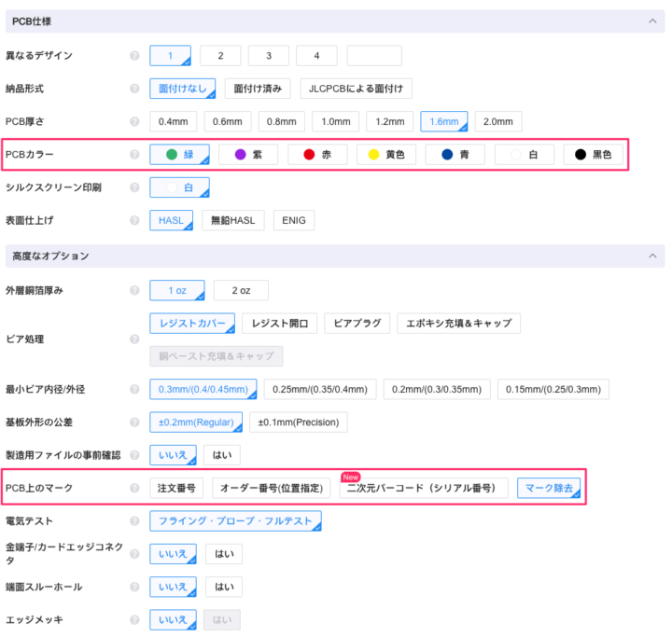Click help icon next to ビア処理
Screen dimensions: 672x637
coord(135,339)
